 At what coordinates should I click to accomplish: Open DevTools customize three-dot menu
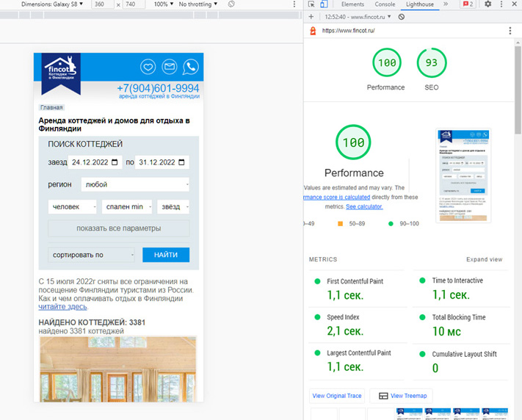[501, 4]
